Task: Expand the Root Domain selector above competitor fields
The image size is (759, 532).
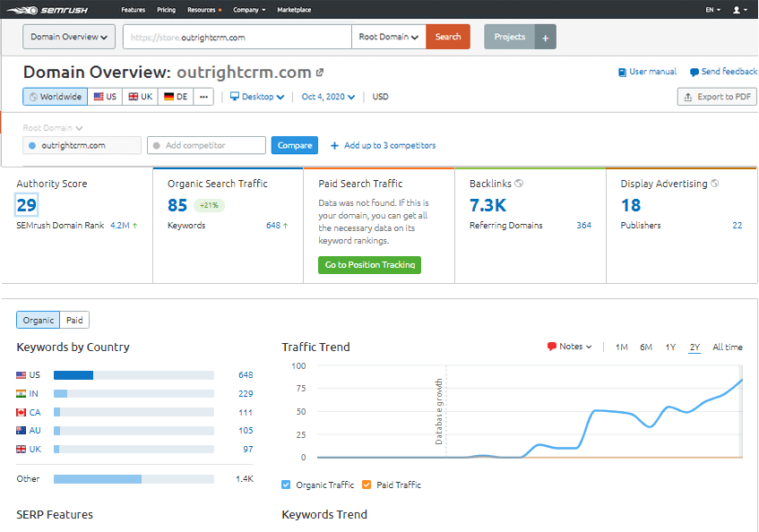Action: click(x=53, y=128)
